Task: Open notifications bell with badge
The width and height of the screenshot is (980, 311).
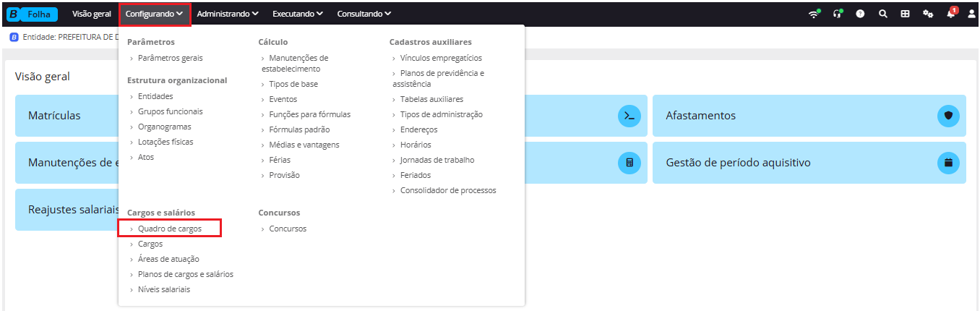Action: coord(951,13)
